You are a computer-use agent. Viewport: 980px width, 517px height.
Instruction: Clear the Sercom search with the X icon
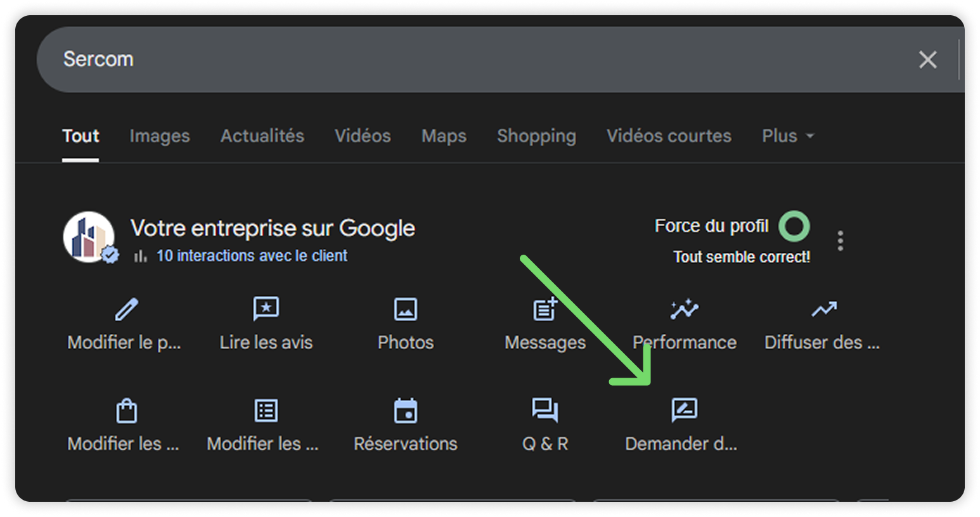point(927,60)
